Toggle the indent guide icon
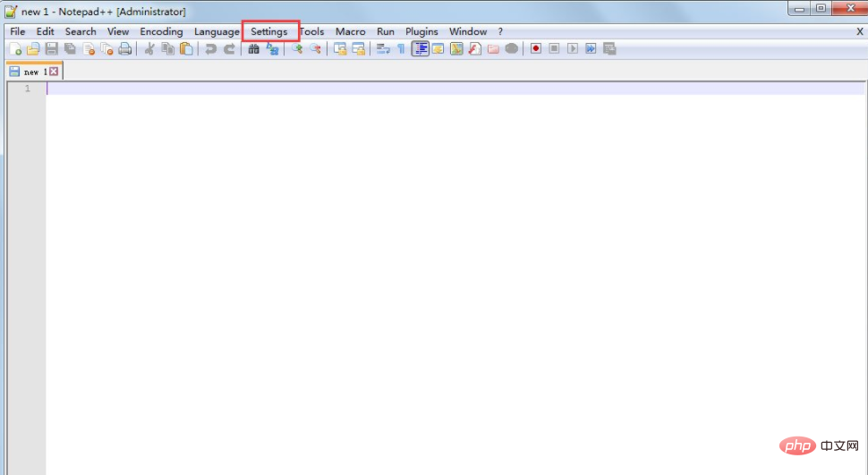The height and width of the screenshot is (475, 868). [421, 48]
